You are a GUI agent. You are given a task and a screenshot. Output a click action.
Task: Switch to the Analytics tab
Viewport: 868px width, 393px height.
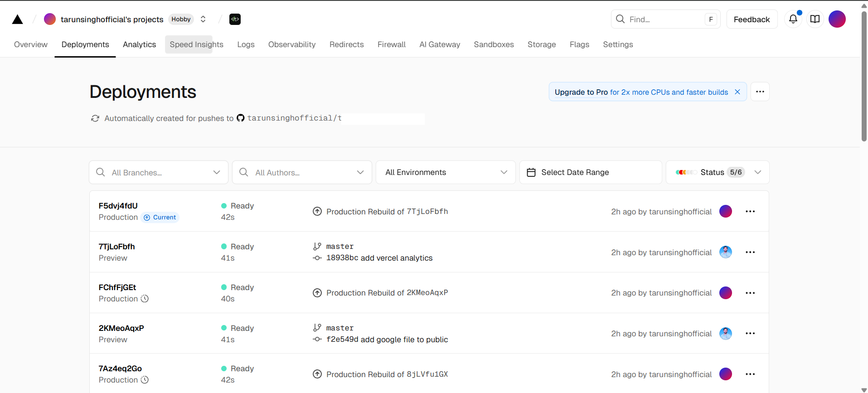pos(139,44)
